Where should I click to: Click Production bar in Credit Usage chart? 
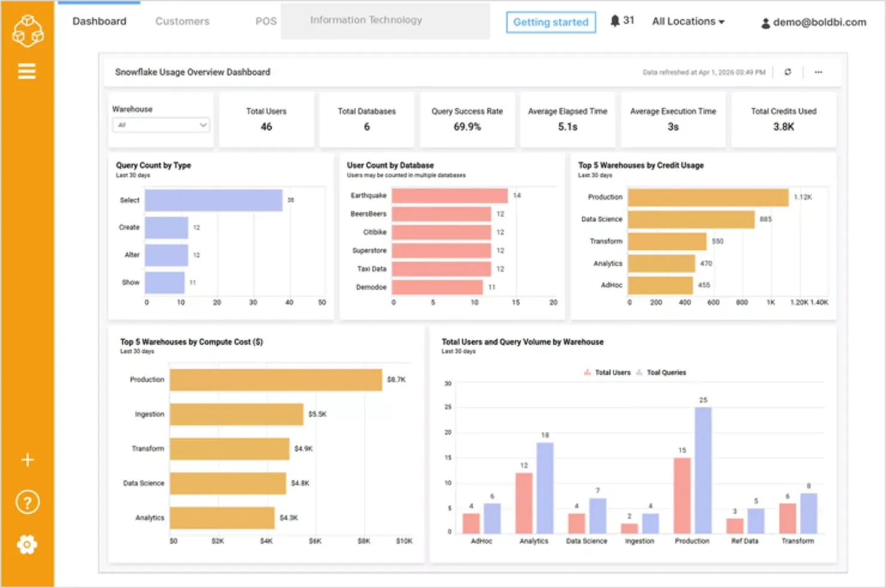coord(708,198)
